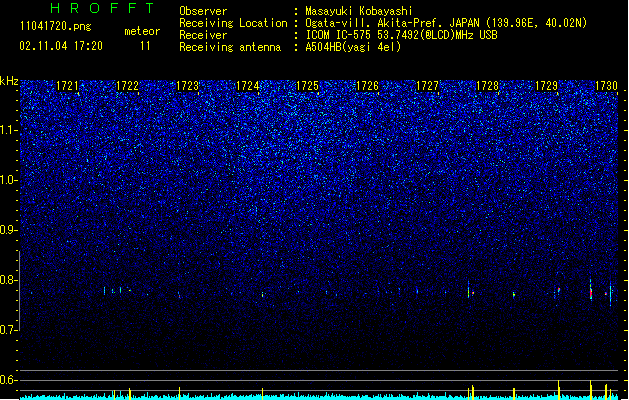
Task: Click the 1727 time marker
Action: [428, 85]
